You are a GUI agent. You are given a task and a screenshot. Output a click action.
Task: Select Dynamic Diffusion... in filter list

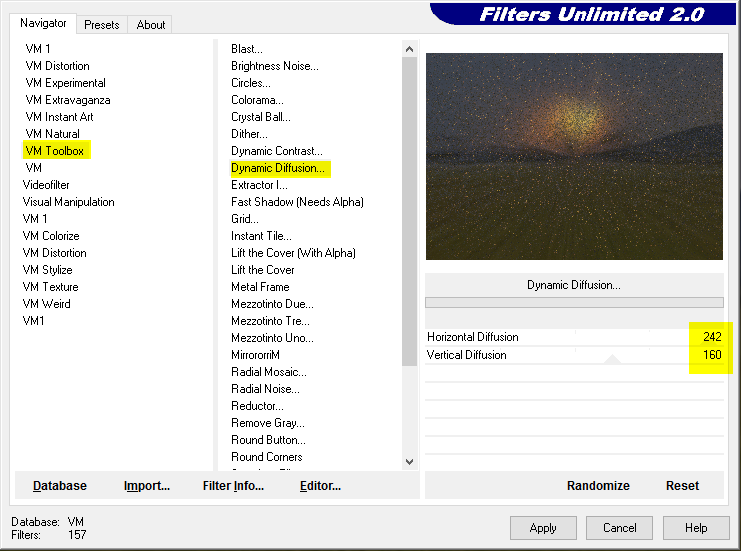coord(280,168)
